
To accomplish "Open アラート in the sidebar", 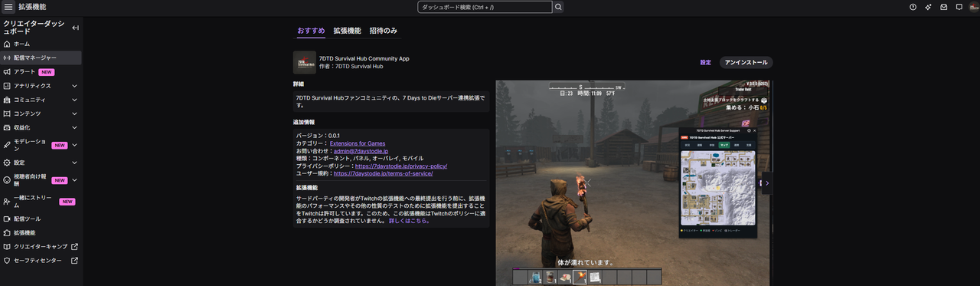I will [41, 71].
